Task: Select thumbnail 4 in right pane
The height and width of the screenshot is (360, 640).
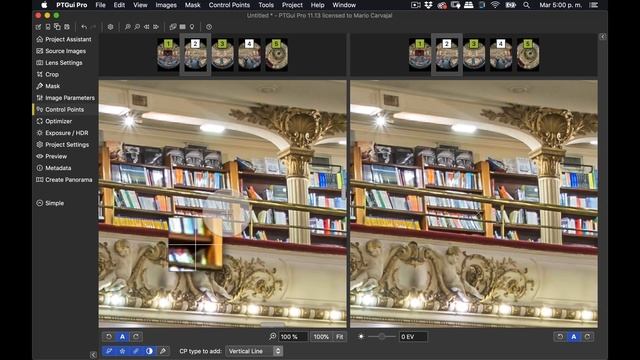Action: pos(501,55)
